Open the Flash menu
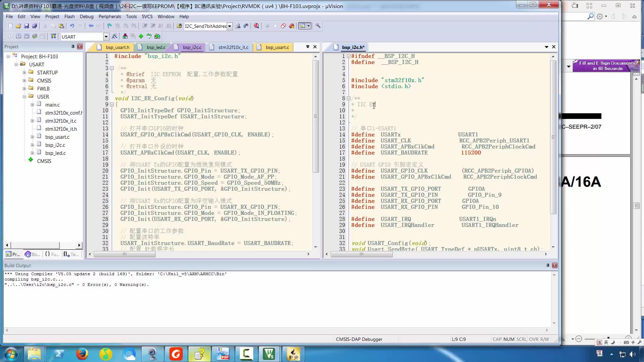 coord(69,16)
